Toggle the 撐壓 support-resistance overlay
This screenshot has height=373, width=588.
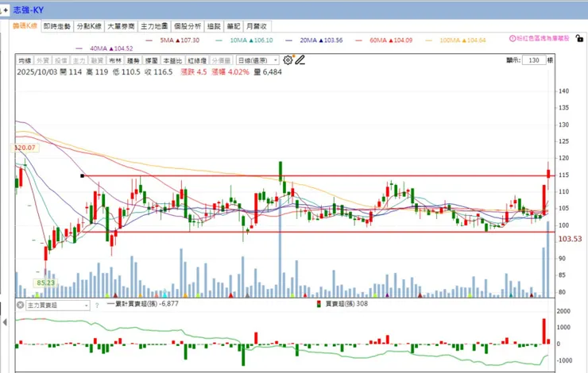(x=151, y=60)
